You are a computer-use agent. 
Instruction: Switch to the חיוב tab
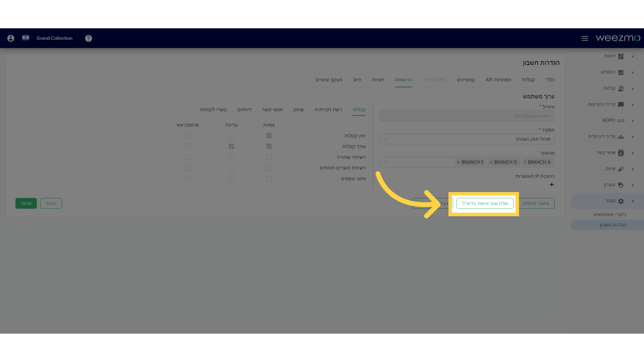point(357,80)
